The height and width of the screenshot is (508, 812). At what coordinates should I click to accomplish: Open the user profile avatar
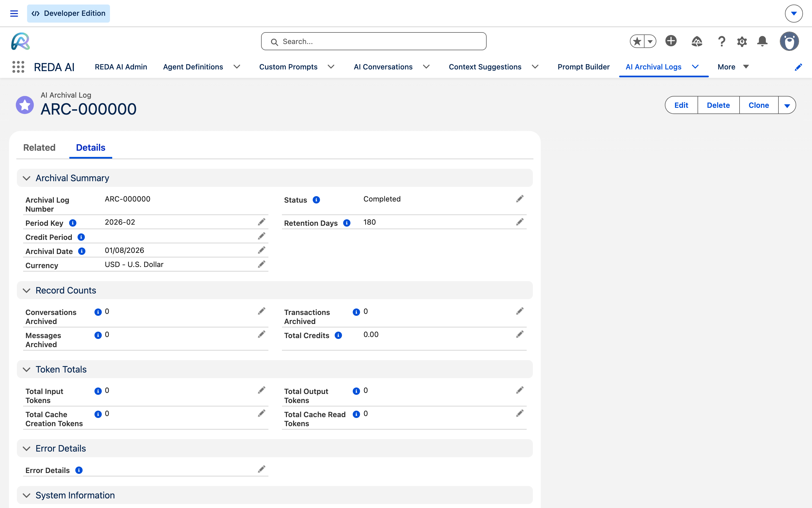click(x=789, y=41)
